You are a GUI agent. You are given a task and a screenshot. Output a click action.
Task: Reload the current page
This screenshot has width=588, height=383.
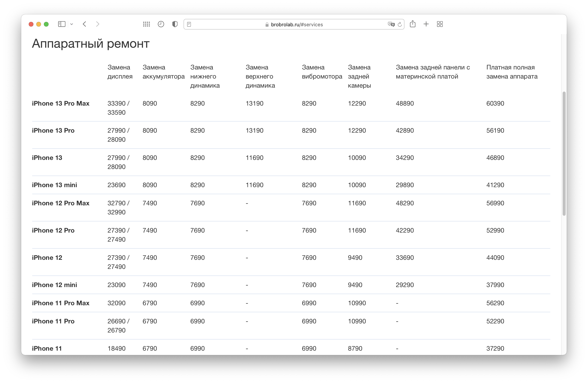tap(400, 24)
